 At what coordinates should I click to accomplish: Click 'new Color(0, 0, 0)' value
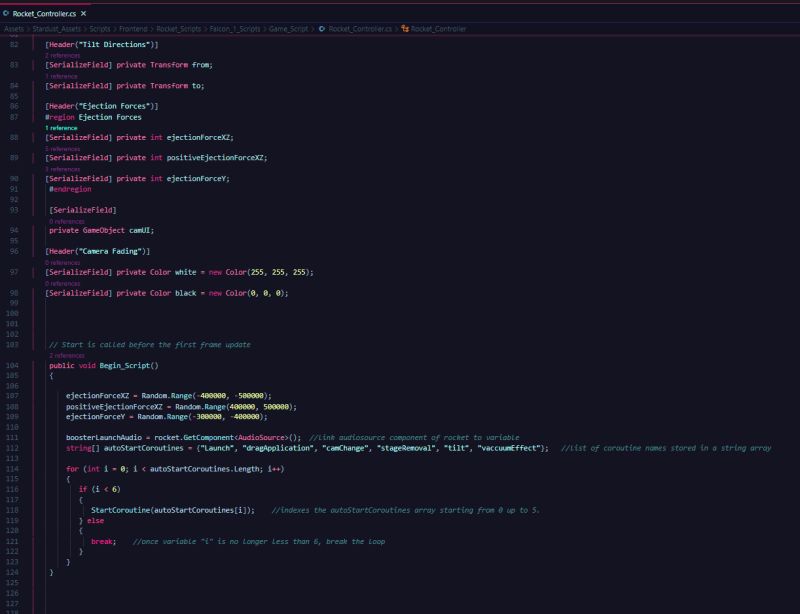pyautogui.click(x=246, y=293)
